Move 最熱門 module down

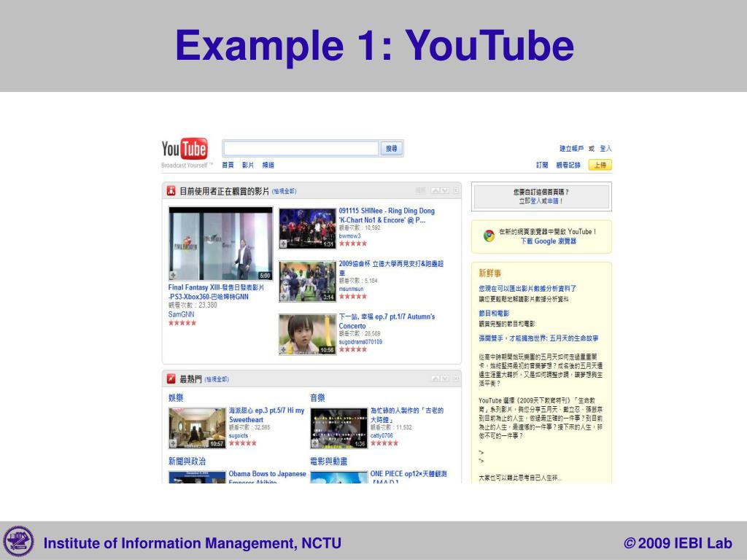(x=445, y=378)
